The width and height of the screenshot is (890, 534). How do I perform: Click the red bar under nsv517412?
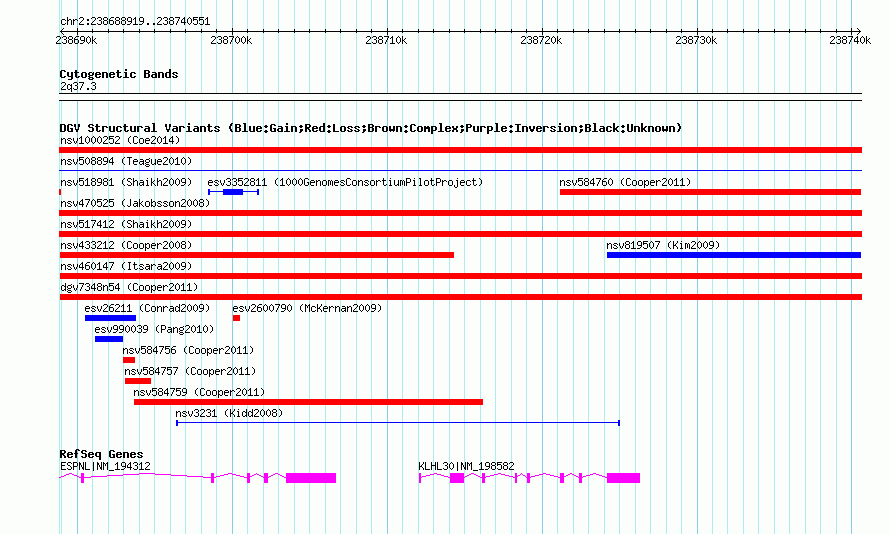460,234
